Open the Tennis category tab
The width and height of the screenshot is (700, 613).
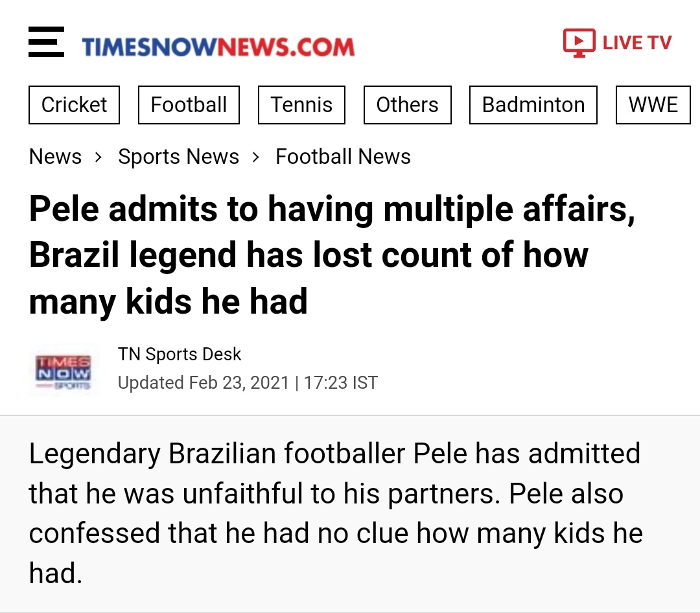click(x=301, y=105)
